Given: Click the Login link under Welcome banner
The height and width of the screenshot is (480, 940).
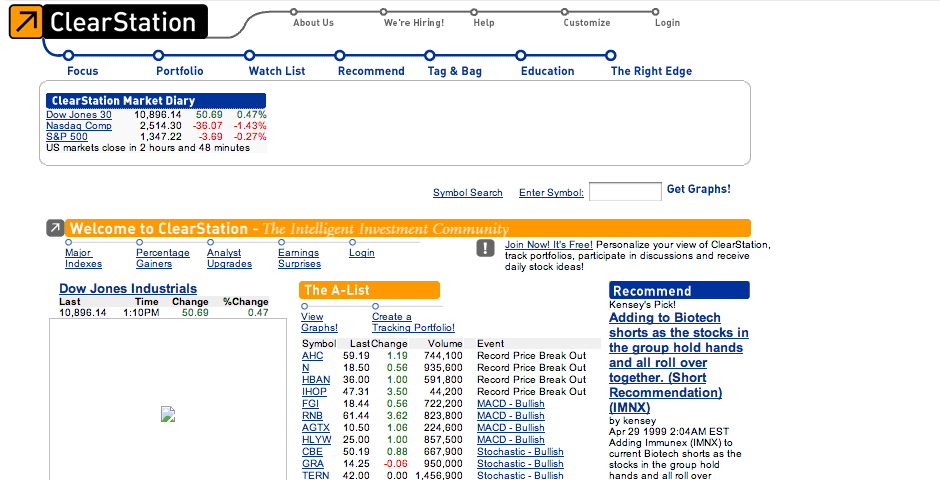Looking at the screenshot, I should 361,253.
